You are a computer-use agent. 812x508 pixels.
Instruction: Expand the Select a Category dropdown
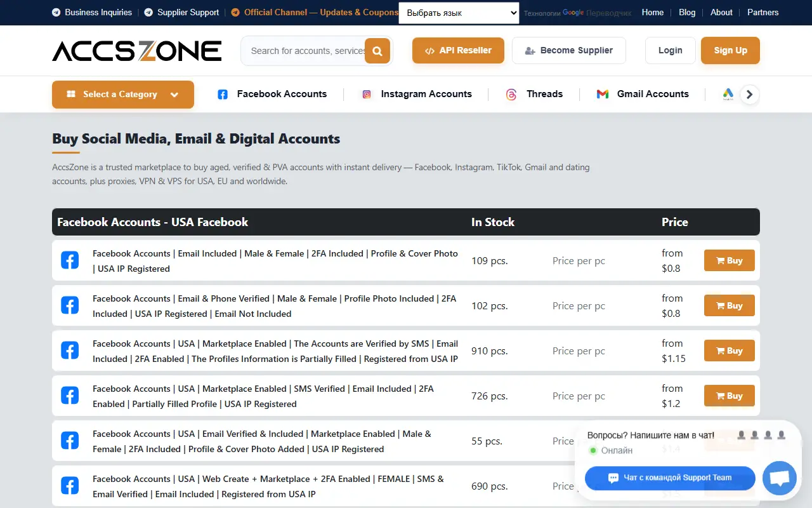(x=123, y=94)
